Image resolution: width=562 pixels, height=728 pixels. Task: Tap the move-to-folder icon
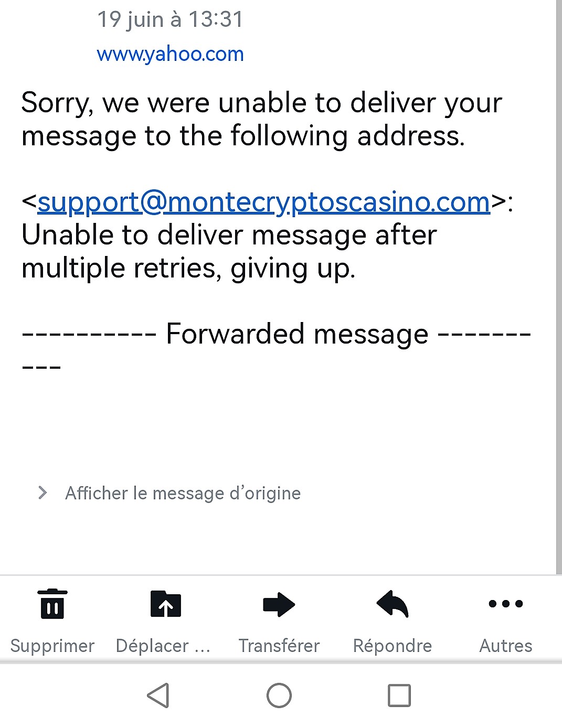point(165,604)
